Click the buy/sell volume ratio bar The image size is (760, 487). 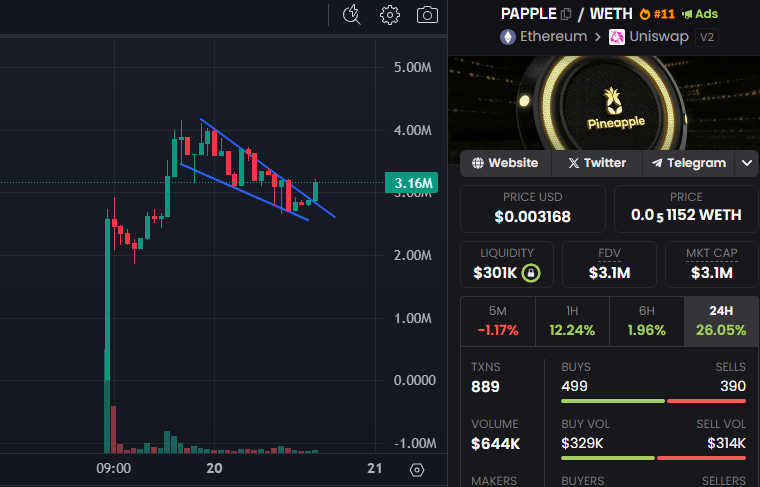coord(653,458)
